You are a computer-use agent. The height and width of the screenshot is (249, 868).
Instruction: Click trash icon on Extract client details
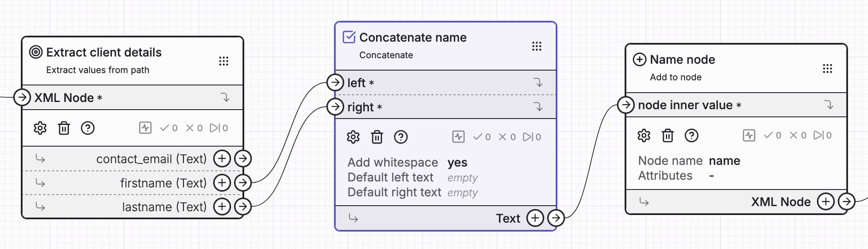[64, 128]
